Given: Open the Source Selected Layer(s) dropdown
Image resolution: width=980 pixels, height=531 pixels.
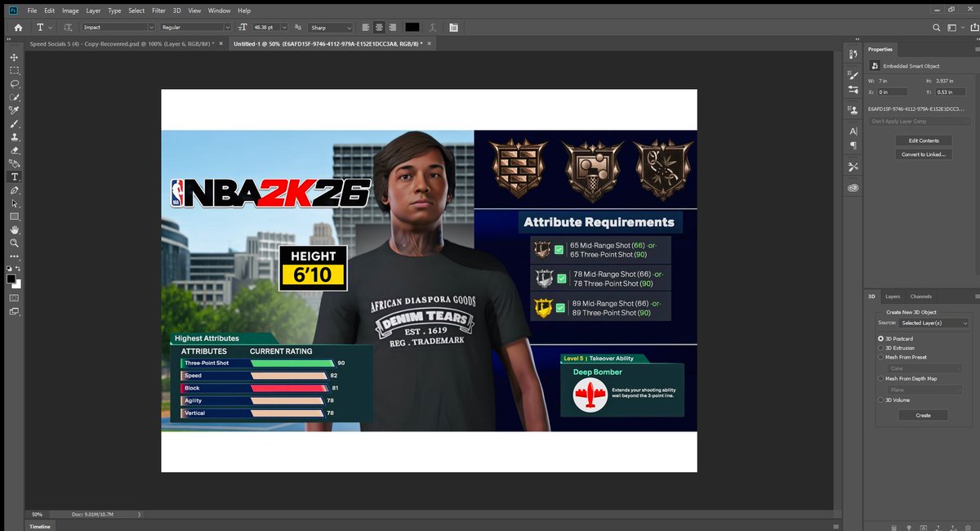Looking at the screenshot, I should [934, 323].
